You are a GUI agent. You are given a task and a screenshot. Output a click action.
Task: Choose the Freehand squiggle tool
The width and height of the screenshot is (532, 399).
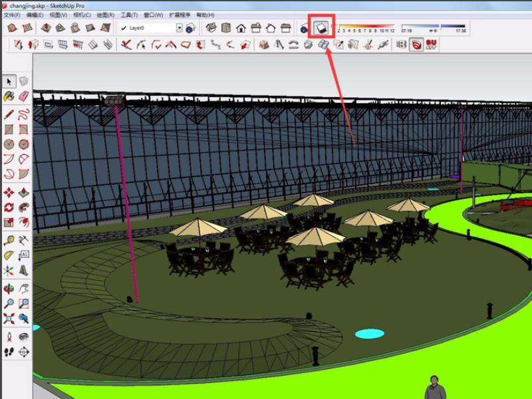pos(23,114)
